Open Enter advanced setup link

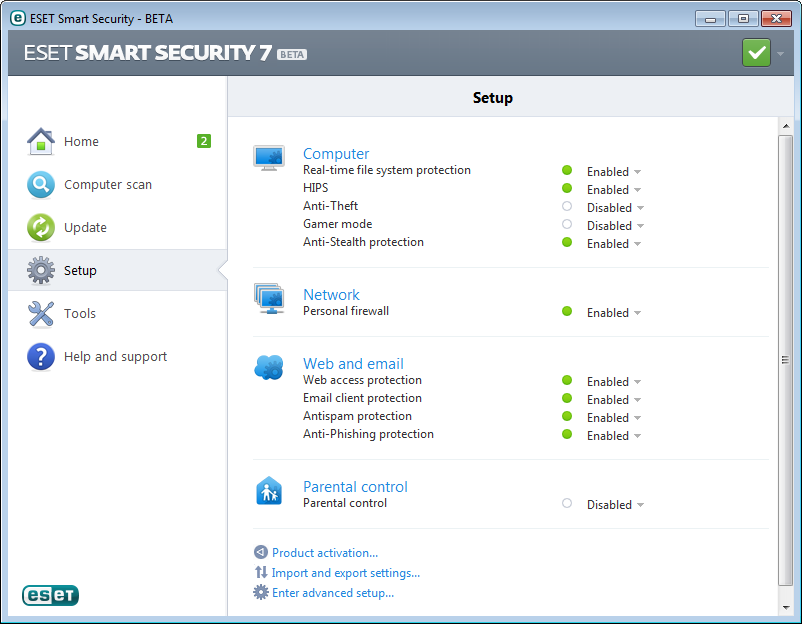tap(333, 593)
